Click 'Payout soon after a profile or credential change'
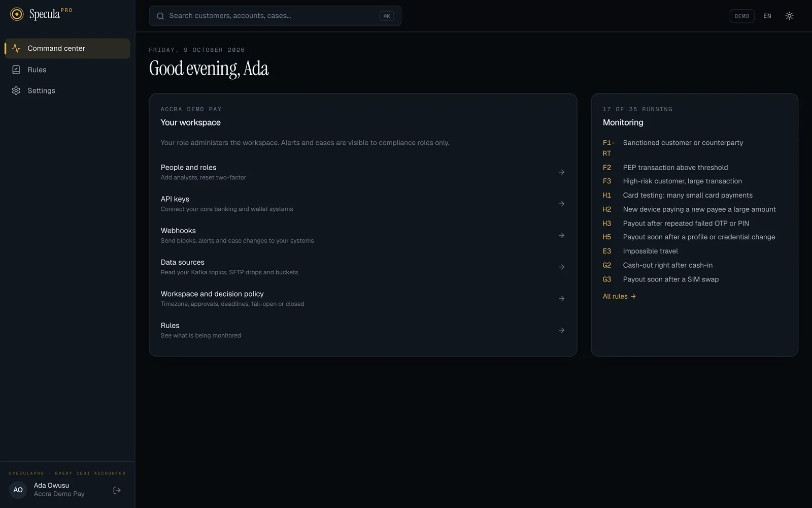 pos(699,237)
